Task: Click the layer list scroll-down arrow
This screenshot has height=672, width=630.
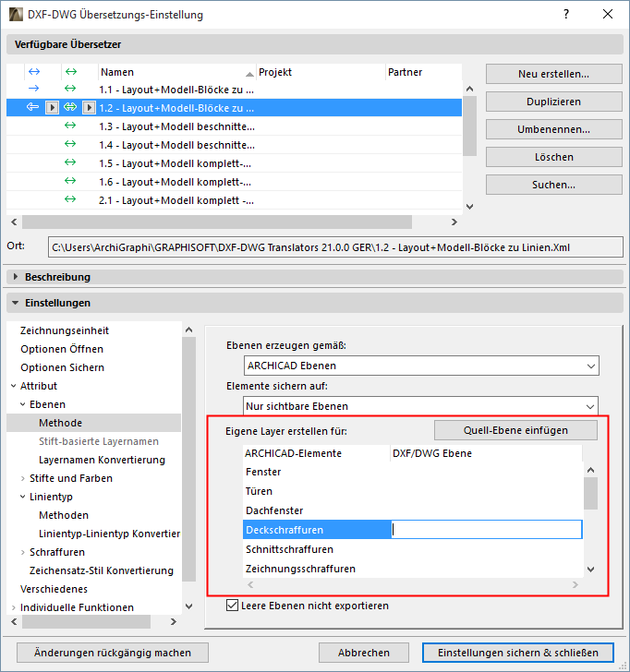Action: (x=590, y=570)
